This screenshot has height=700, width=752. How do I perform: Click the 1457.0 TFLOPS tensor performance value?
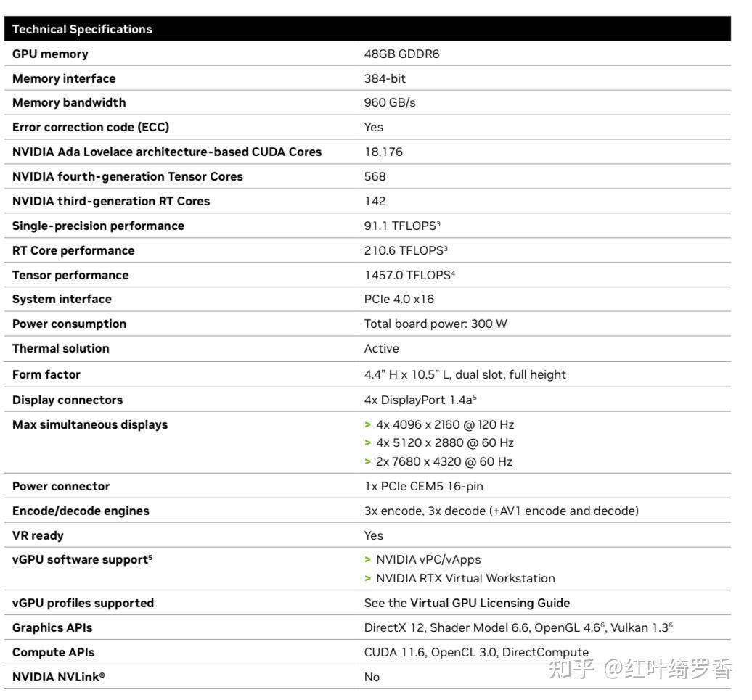409,275
